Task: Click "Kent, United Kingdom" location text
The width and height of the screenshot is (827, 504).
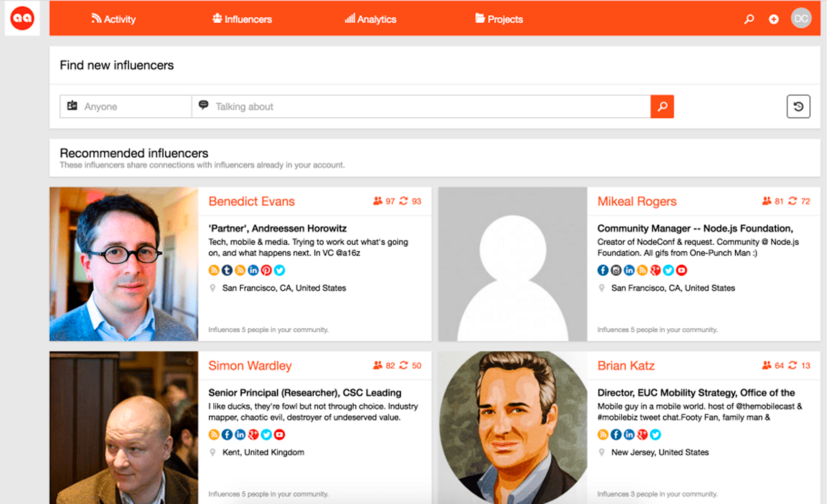Action: coord(264,452)
